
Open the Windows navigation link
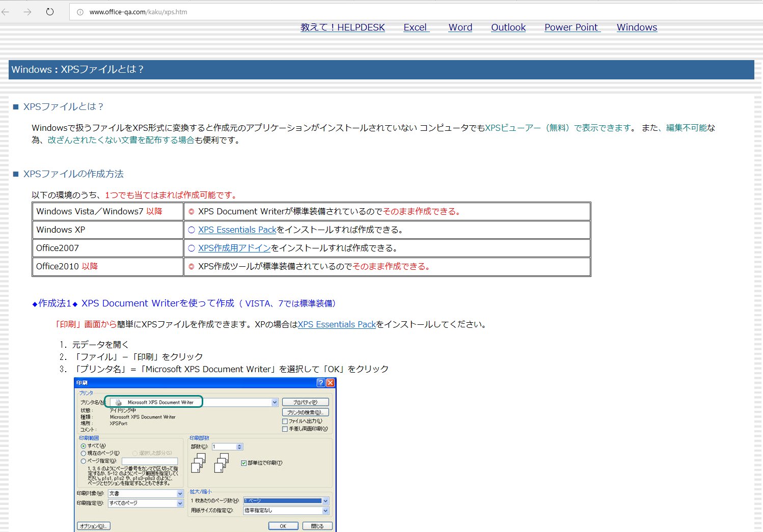[637, 27]
